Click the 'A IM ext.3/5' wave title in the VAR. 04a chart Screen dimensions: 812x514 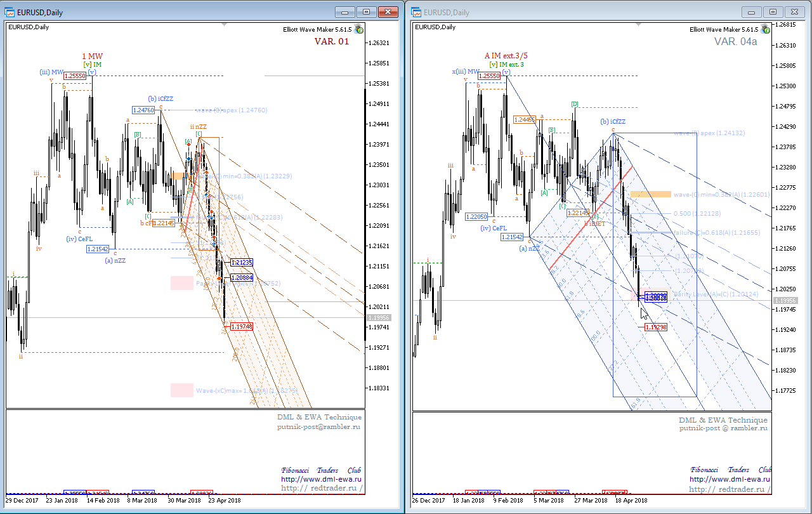(x=506, y=56)
